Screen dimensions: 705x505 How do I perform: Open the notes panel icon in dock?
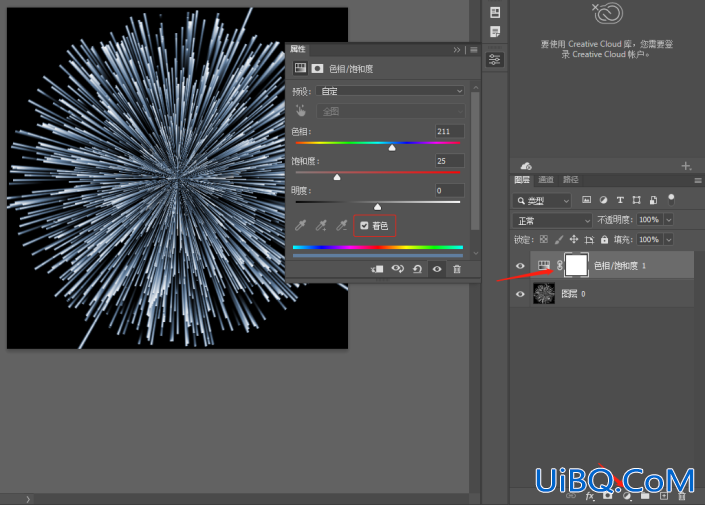(495, 31)
